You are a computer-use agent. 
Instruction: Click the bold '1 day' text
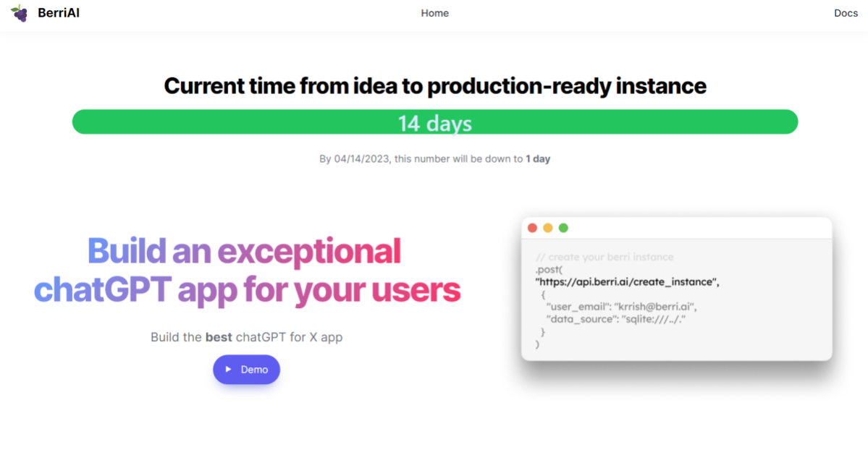538,158
